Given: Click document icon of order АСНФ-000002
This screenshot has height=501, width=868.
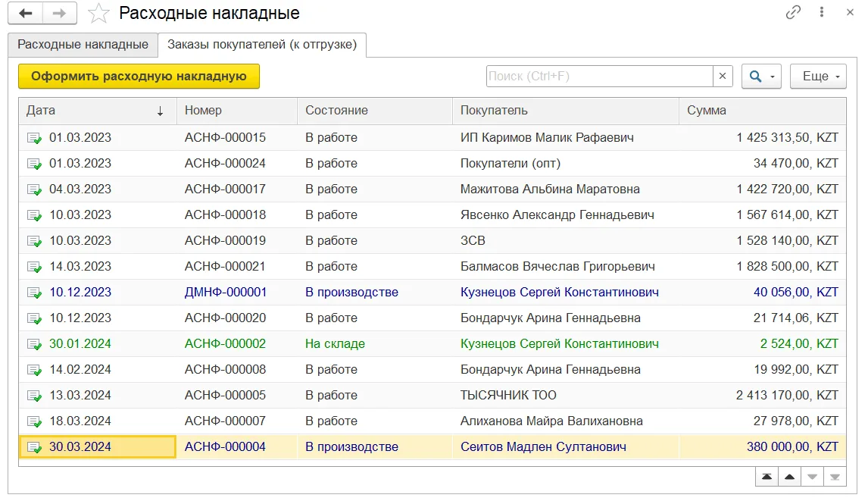Looking at the screenshot, I should click(34, 344).
